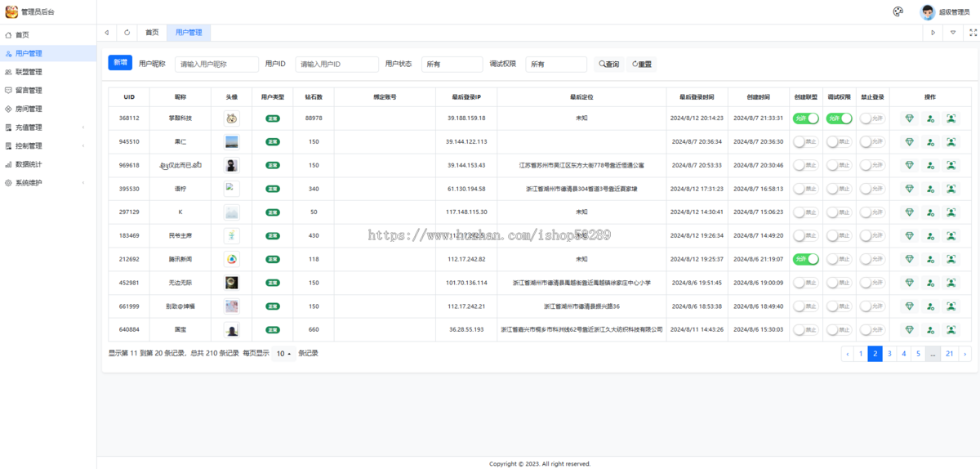Disable 调试权限 toggle for UID 368112
980x469 pixels.
(x=839, y=118)
